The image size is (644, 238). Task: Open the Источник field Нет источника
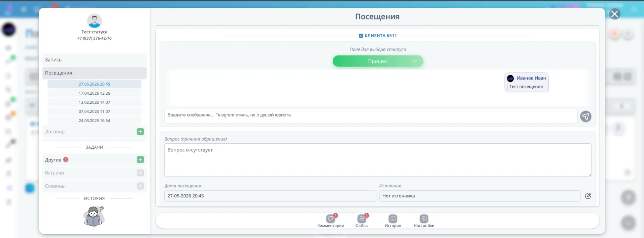click(480, 196)
